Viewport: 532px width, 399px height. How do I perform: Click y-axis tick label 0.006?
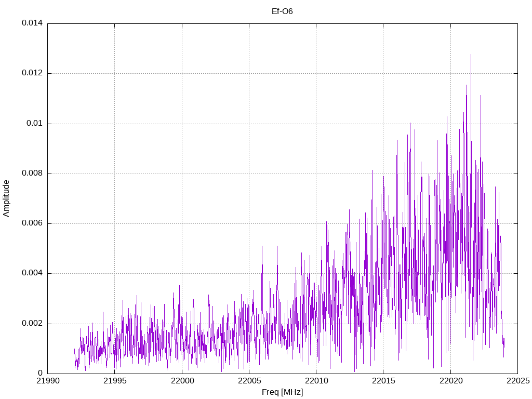pyautogui.click(x=32, y=223)
